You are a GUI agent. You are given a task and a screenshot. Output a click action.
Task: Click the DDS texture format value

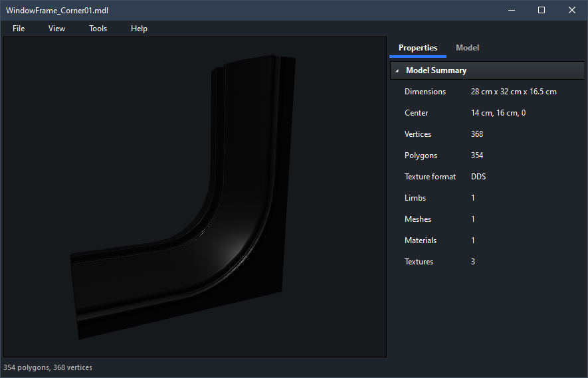click(x=479, y=177)
